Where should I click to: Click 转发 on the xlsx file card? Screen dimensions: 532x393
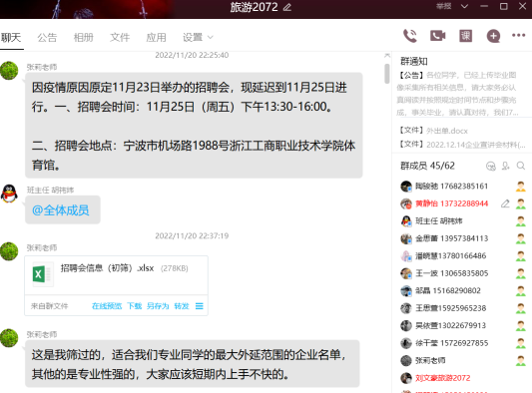pos(182,306)
